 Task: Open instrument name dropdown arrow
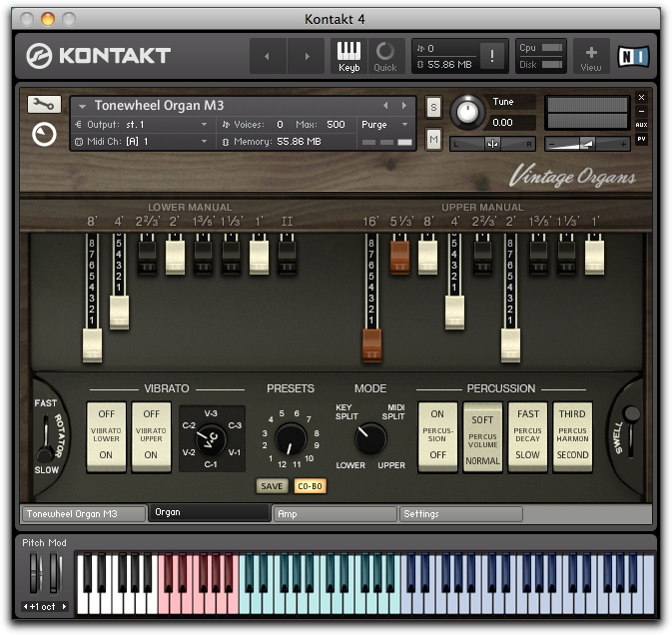tap(82, 106)
